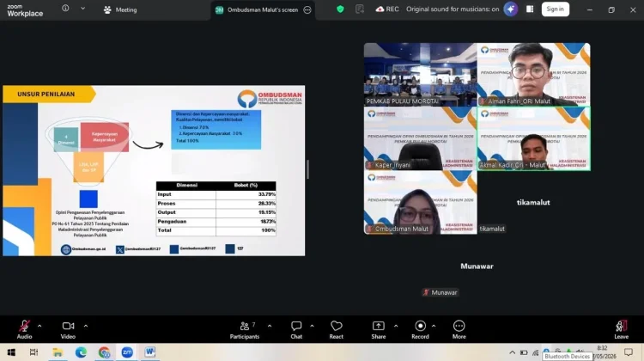Click the Share screen button
The image size is (644, 361).
(379, 329)
